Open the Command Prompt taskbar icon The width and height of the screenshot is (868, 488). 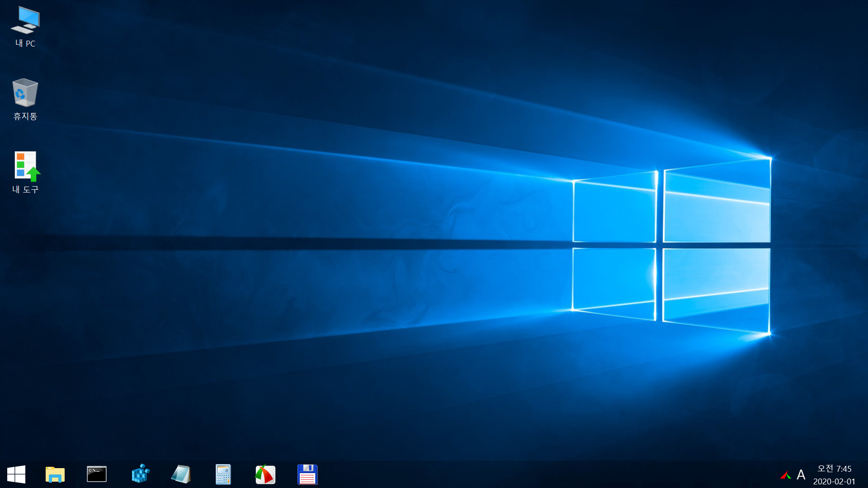[97, 474]
